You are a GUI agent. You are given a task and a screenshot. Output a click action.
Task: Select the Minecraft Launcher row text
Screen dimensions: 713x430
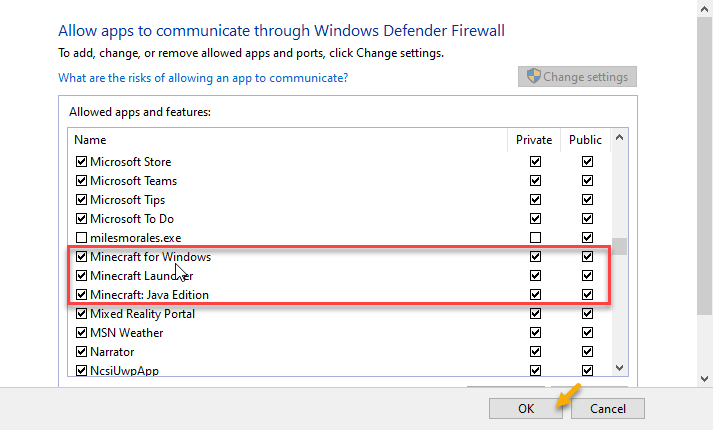142,275
